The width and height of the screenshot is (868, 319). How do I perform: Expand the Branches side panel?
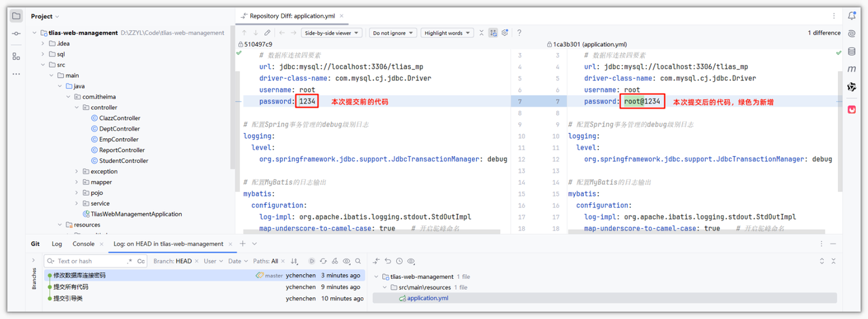pos(34,260)
